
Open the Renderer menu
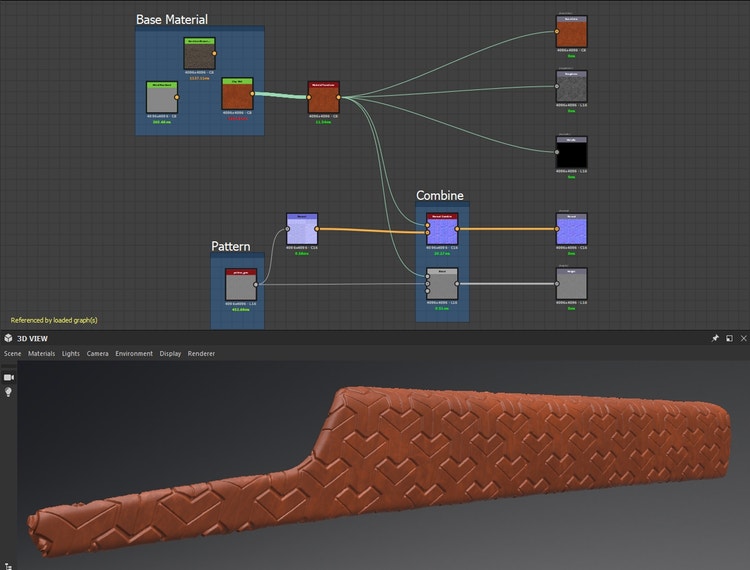[x=201, y=353]
